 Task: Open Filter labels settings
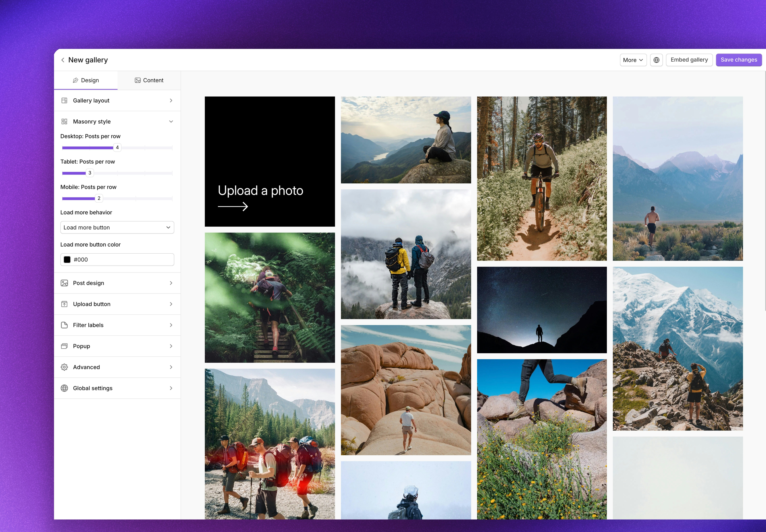(117, 325)
